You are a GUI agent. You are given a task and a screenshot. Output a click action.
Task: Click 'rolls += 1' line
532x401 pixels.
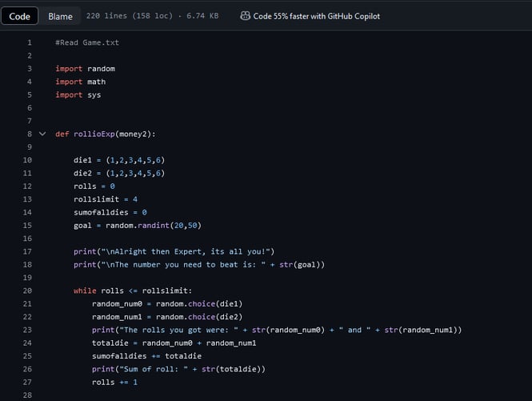(x=114, y=383)
